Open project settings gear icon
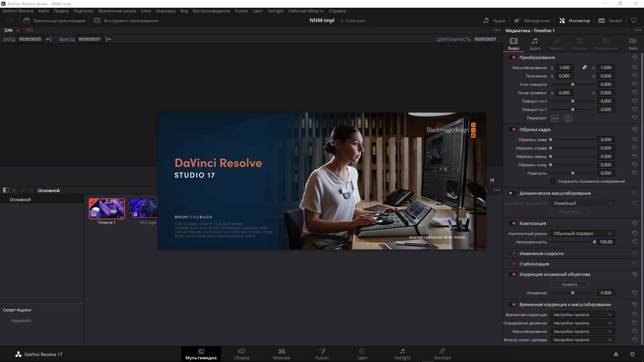This screenshot has height=362, width=644. 632,354
